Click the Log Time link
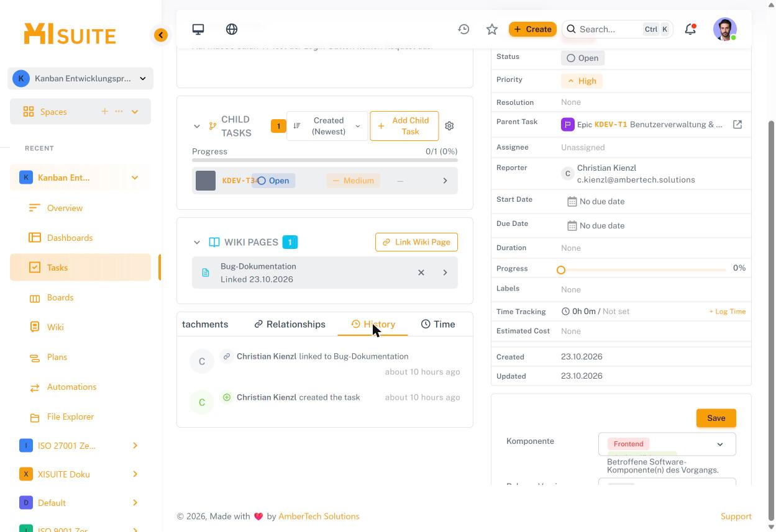Image resolution: width=776 pixels, height=532 pixels. pos(727,312)
